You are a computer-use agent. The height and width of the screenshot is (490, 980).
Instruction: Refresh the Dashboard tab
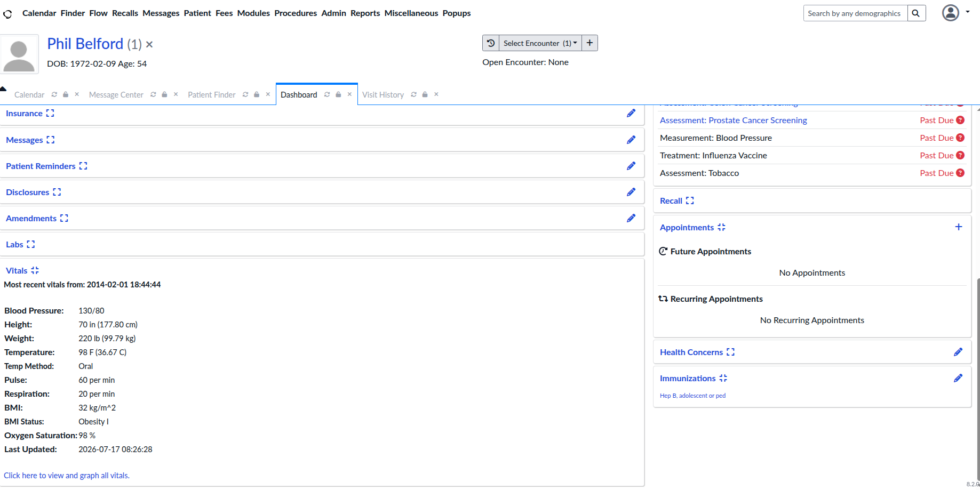[x=327, y=94]
